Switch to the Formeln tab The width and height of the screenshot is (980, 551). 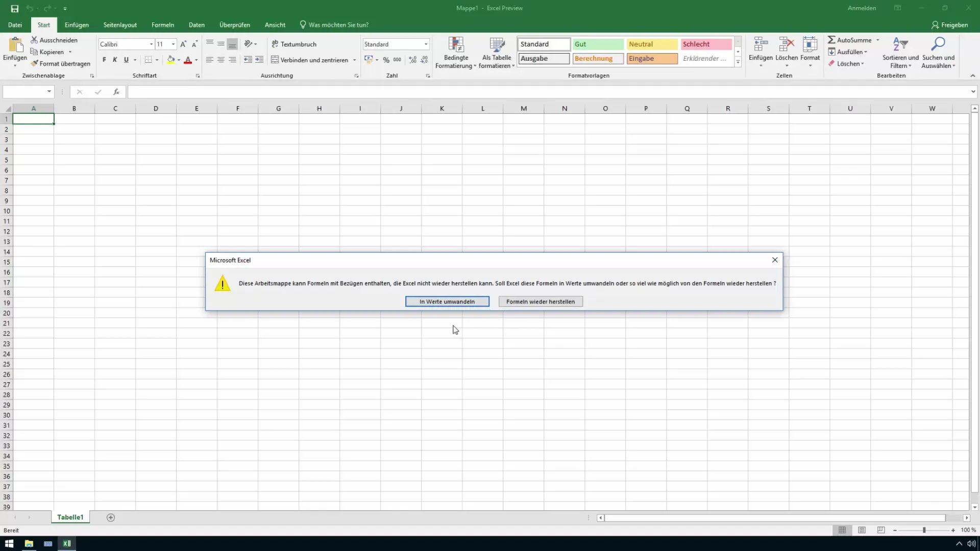[x=162, y=24]
